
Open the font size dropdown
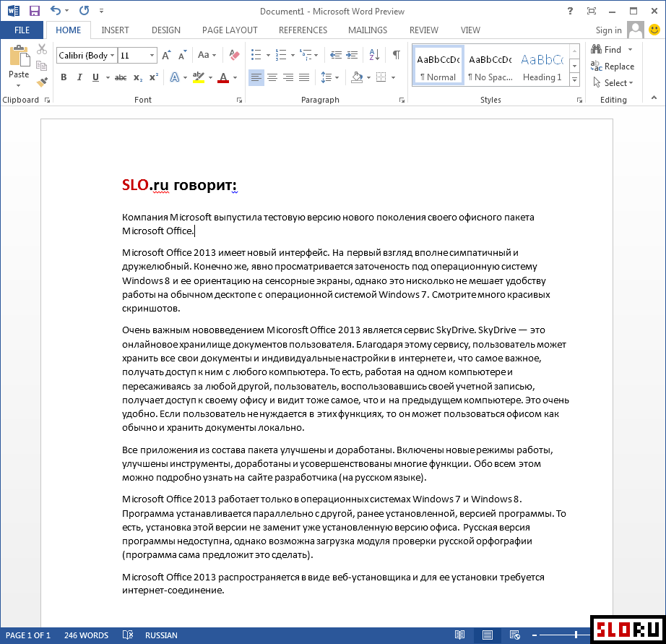click(152, 55)
